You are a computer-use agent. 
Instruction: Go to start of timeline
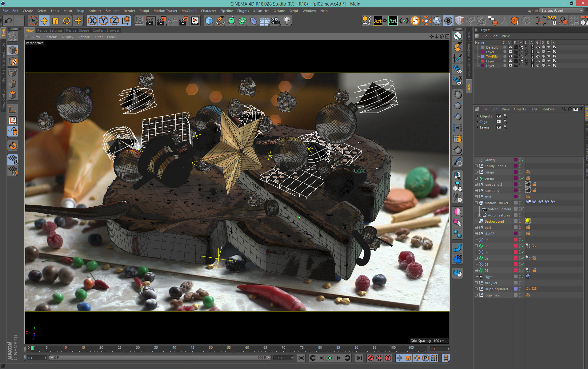301,358
